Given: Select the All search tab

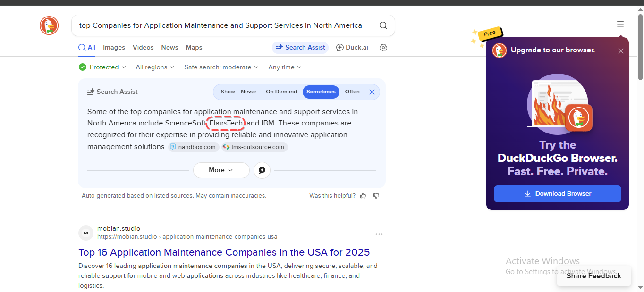Looking at the screenshot, I should point(87,48).
